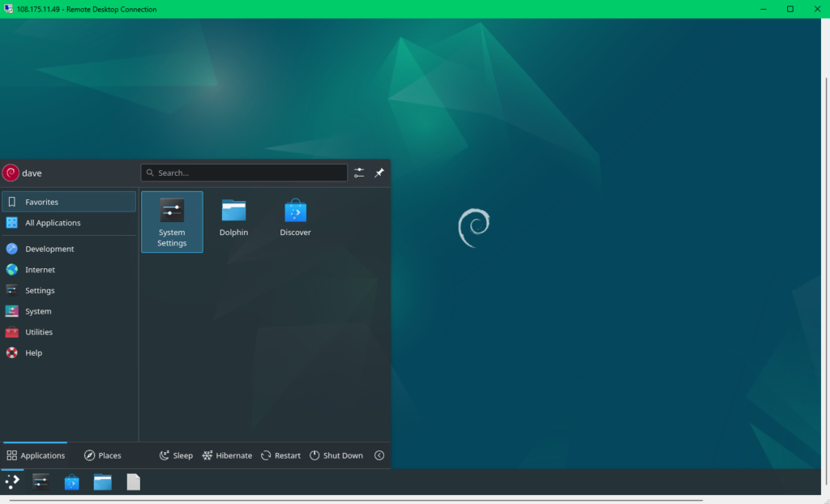Pin the application launcher open
The image size is (830, 504).
point(379,173)
